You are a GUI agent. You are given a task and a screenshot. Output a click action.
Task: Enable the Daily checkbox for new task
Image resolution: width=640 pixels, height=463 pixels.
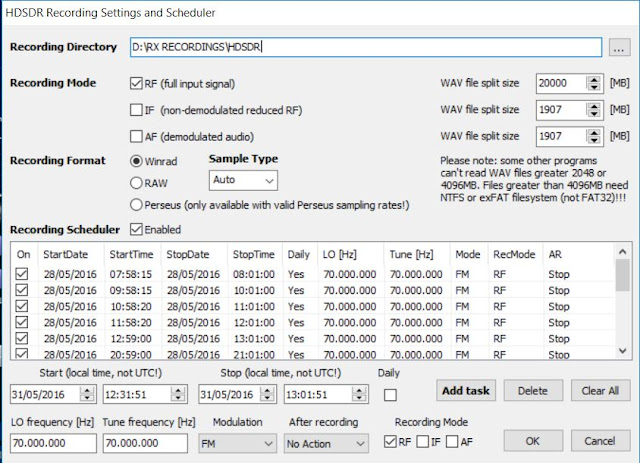[390, 395]
